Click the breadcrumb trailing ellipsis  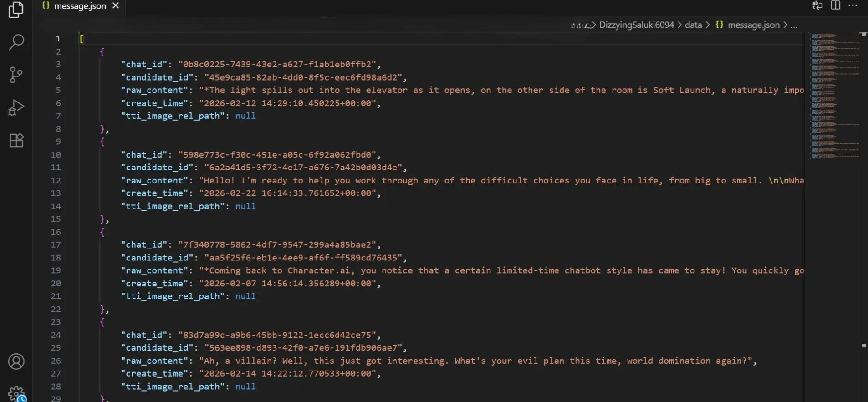[794, 25]
